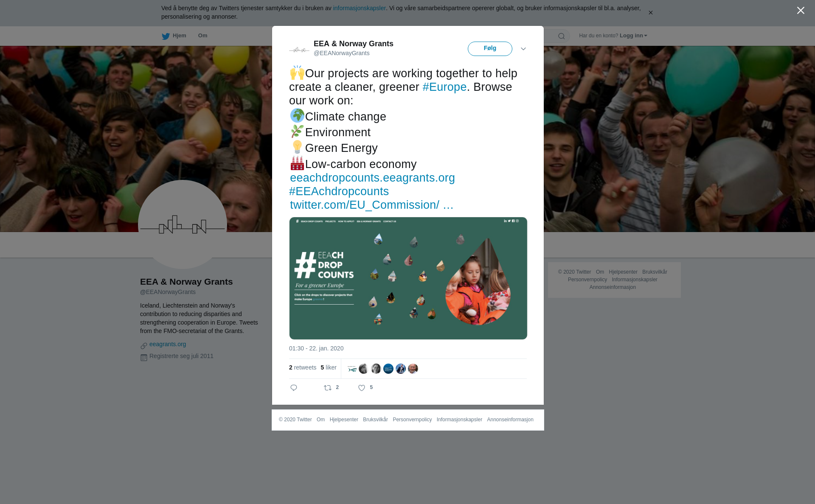Dismiss the cookie notice banner

pos(650,13)
